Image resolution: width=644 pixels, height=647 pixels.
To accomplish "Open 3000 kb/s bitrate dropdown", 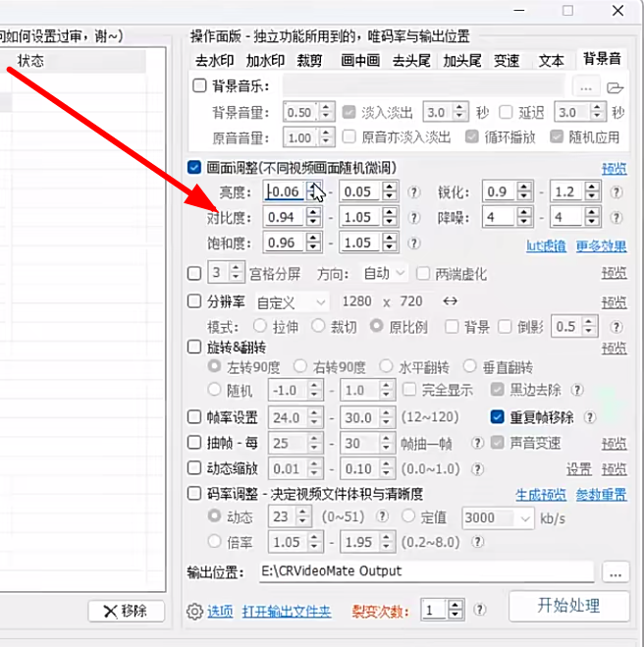I will tap(497, 517).
